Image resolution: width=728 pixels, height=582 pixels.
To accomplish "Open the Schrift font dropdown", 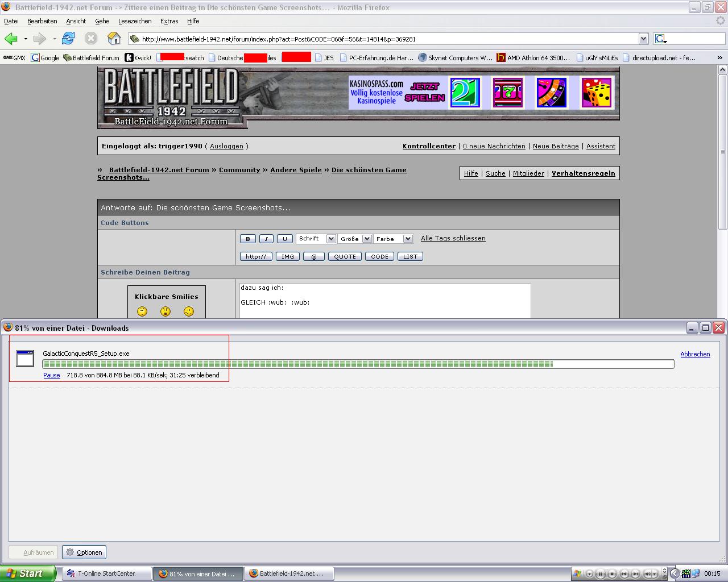I will (x=316, y=239).
